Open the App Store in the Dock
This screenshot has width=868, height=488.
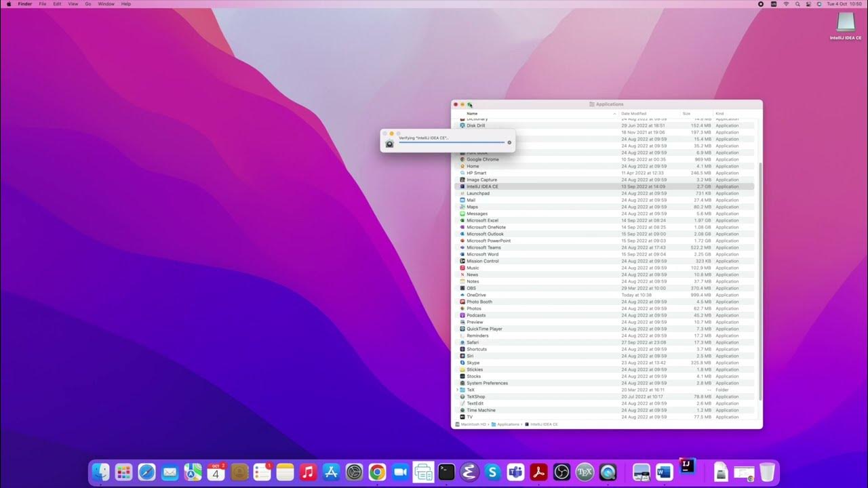point(331,472)
